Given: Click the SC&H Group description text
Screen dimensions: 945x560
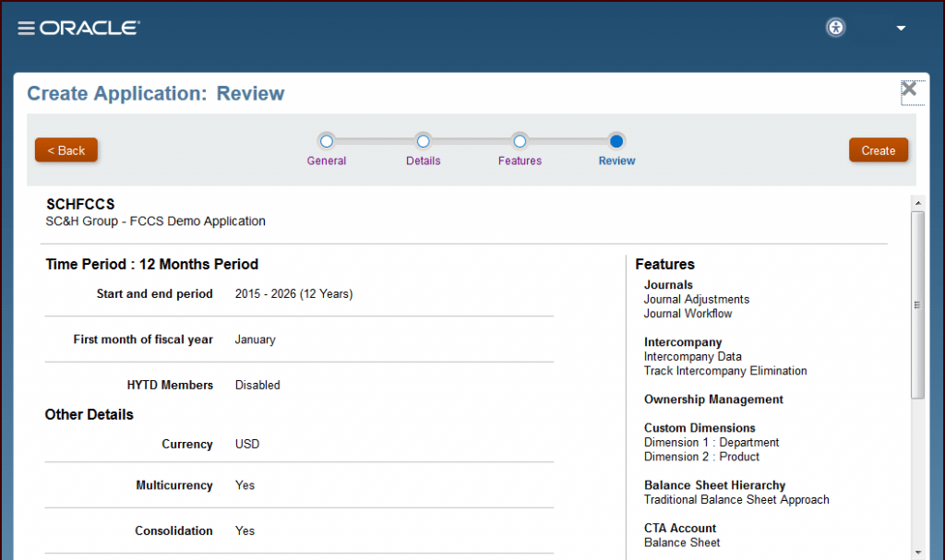Looking at the screenshot, I should coord(155,221).
